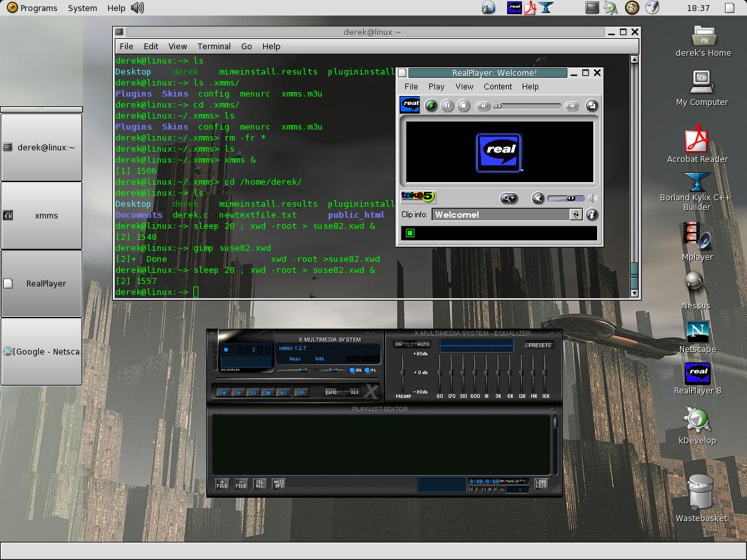
Task: Stop playback in RealPlayer
Action: (x=463, y=106)
